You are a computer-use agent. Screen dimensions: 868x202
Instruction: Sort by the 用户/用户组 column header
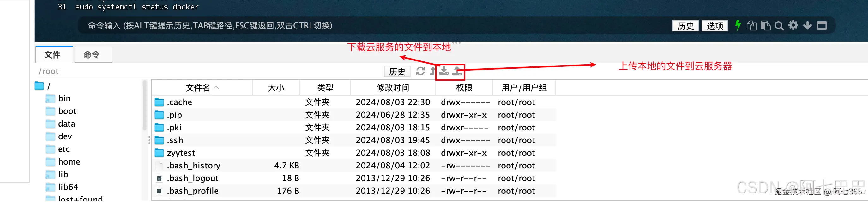[524, 88]
